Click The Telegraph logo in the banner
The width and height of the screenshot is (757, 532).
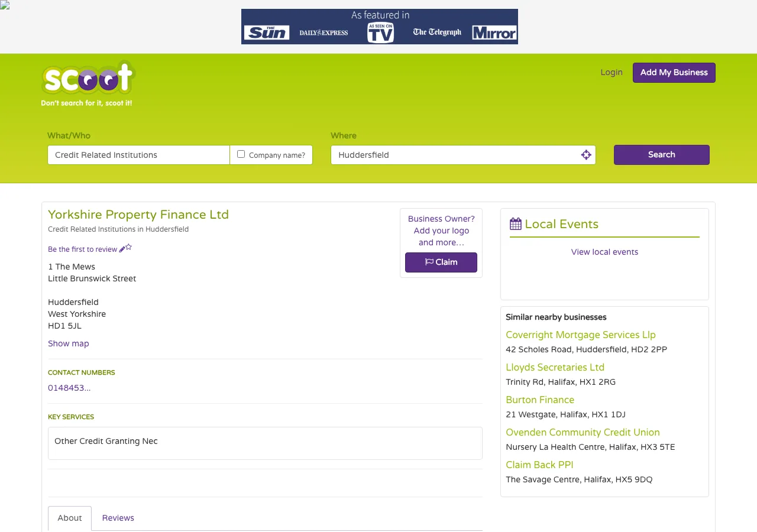437,32
